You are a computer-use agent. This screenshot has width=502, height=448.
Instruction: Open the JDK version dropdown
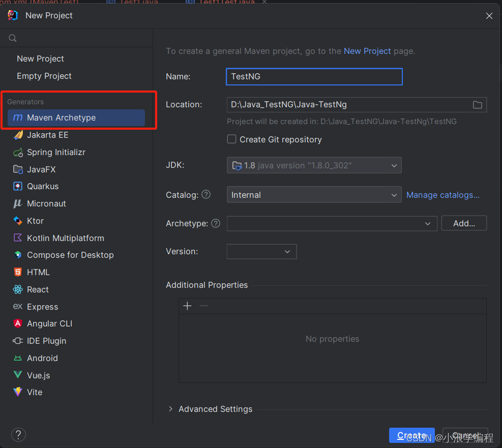tap(314, 165)
